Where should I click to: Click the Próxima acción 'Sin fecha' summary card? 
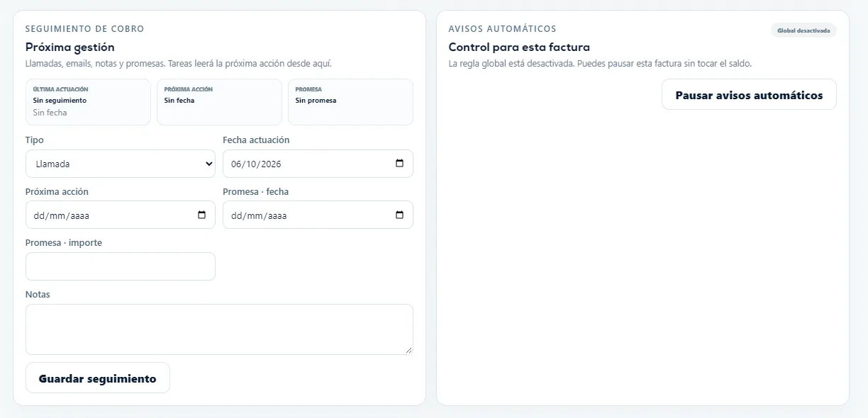(219, 102)
